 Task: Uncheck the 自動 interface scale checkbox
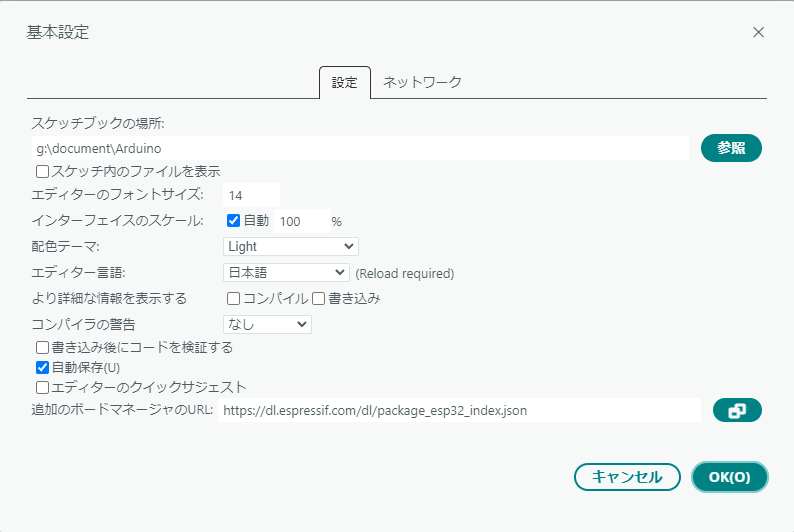(233, 220)
